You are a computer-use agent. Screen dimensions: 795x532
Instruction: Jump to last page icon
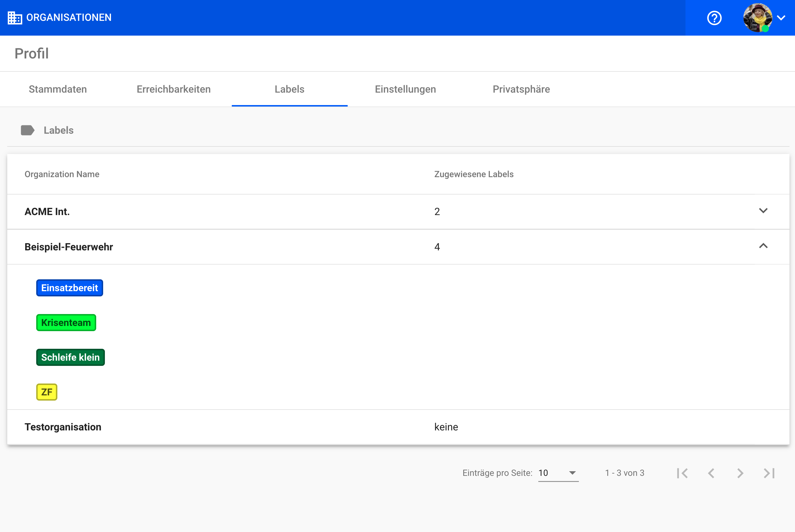[769, 473]
